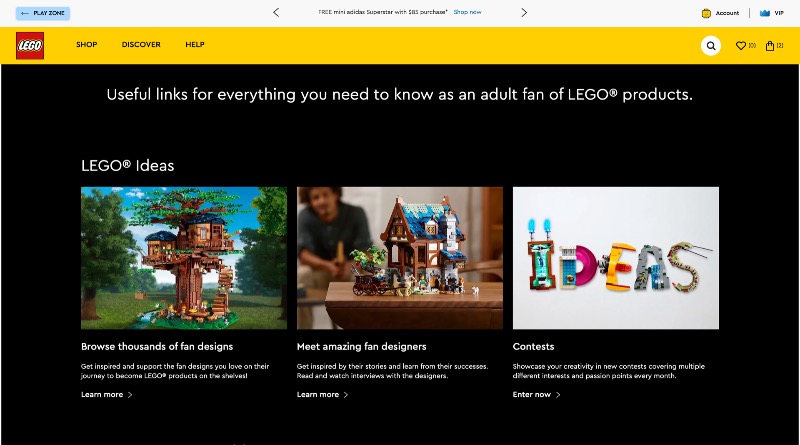
Task: Open the search magnifier icon
Action: click(710, 45)
